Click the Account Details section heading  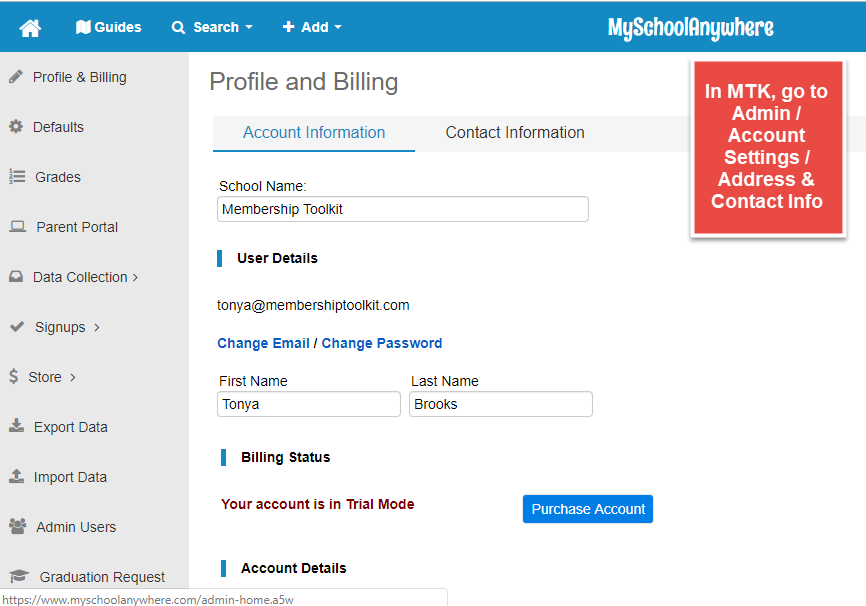(x=294, y=568)
